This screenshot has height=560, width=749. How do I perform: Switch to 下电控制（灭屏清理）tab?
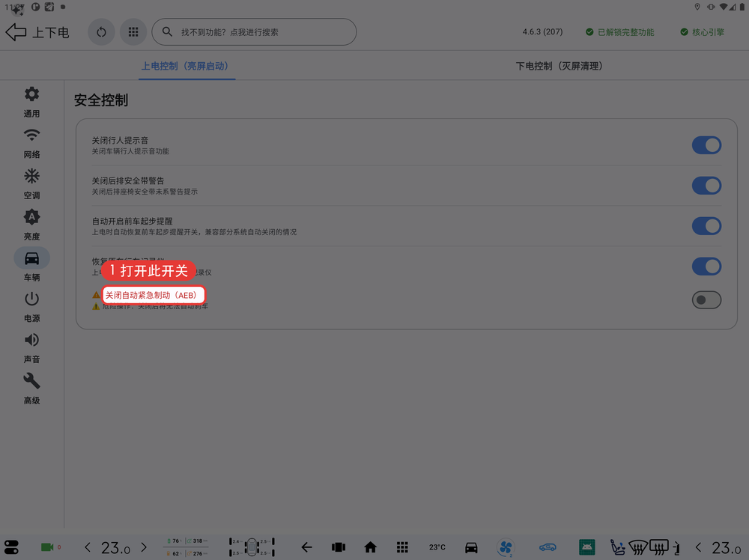(561, 66)
